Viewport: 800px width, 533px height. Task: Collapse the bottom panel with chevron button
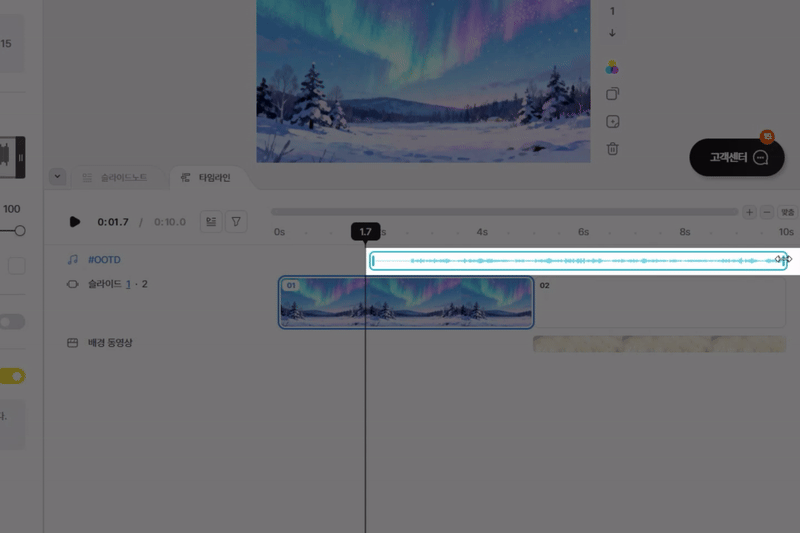click(57, 177)
